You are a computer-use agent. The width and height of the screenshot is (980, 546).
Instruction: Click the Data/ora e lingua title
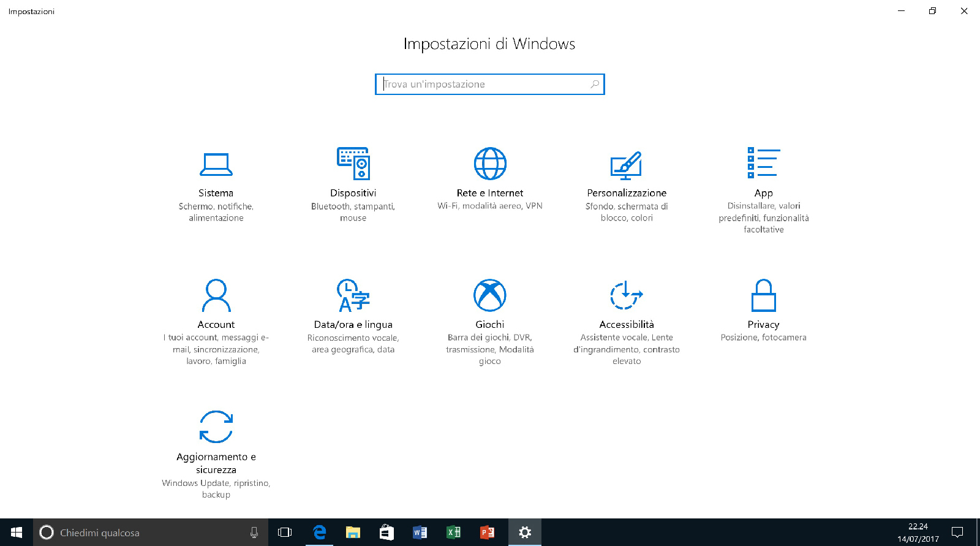point(353,325)
